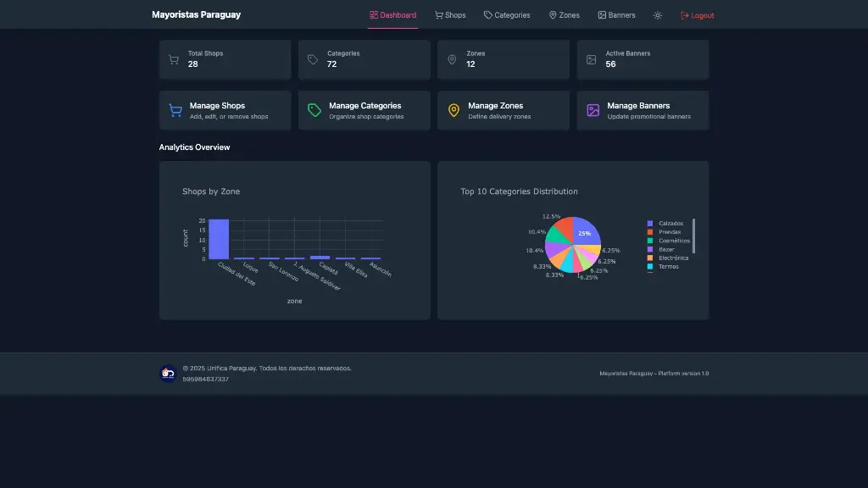Click the image icon in Active Banners card
Screen dimensions: 868x488
coord(591,59)
